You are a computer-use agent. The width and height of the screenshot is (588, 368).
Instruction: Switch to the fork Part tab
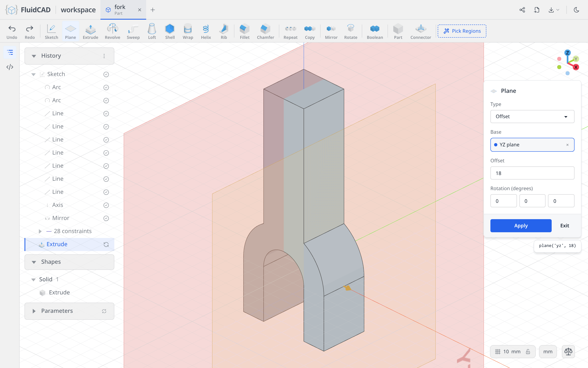tap(123, 10)
